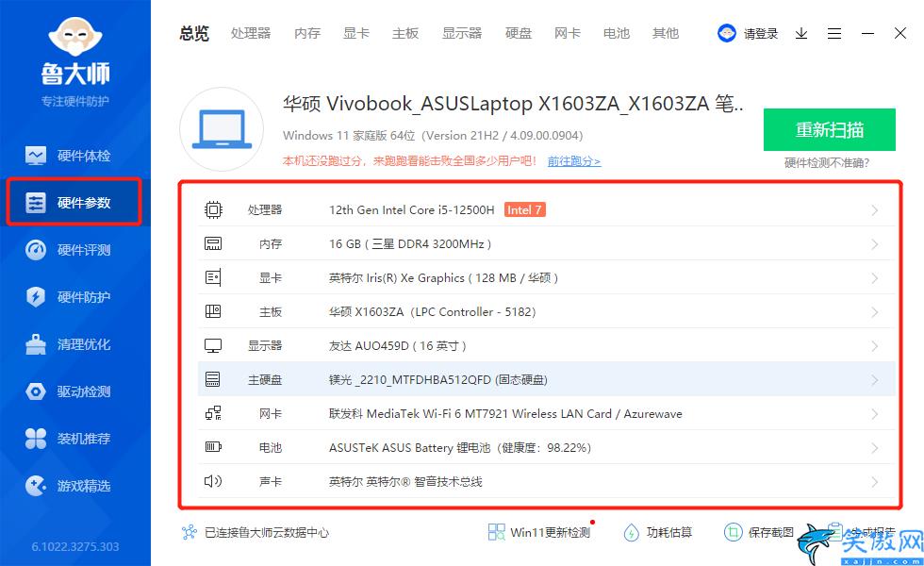Click 硬件检测不准确? link
This screenshot has height=566, width=924.
coord(827,163)
